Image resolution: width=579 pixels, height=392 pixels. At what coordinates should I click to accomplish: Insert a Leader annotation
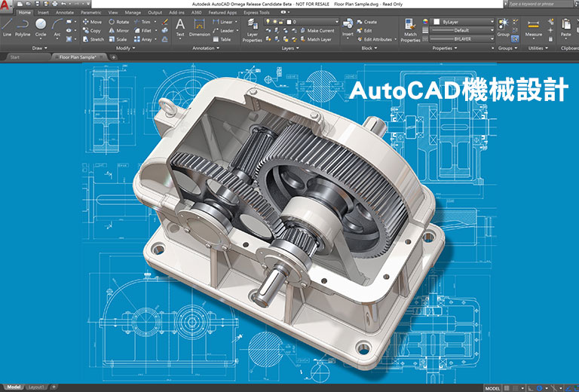point(223,31)
